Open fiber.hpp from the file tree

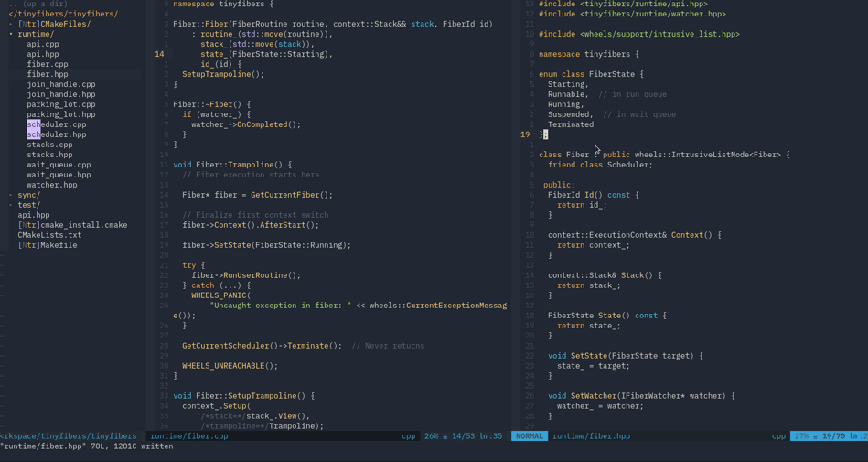(47, 74)
